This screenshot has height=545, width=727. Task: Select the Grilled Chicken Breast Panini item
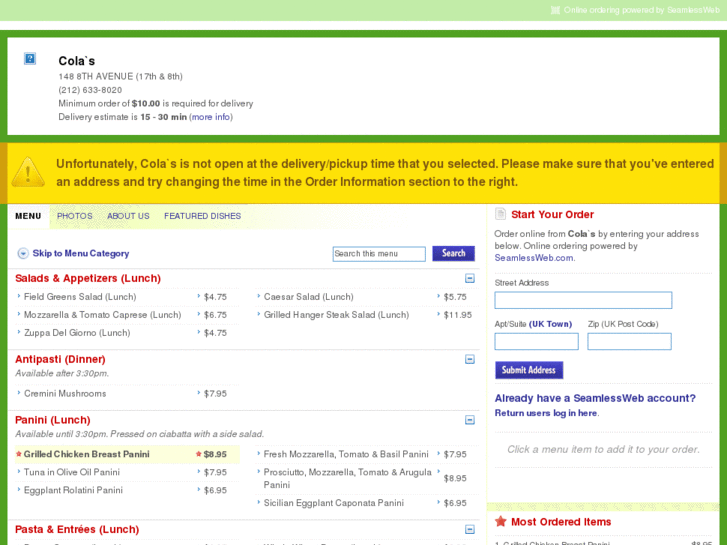pos(87,455)
